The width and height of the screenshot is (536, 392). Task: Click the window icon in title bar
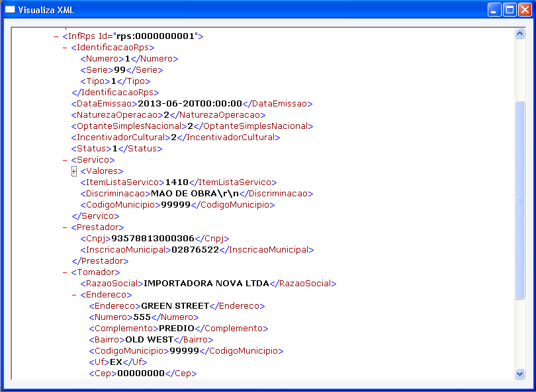pos(10,9)
